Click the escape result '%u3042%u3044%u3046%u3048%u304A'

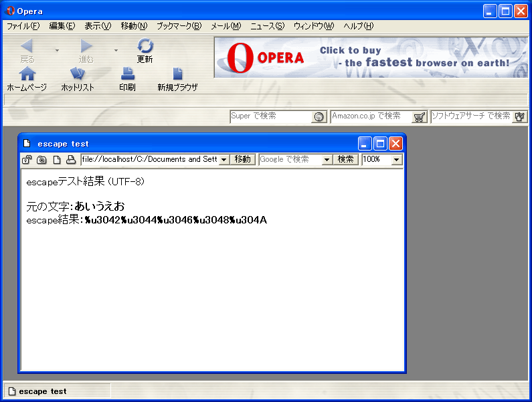176,220
